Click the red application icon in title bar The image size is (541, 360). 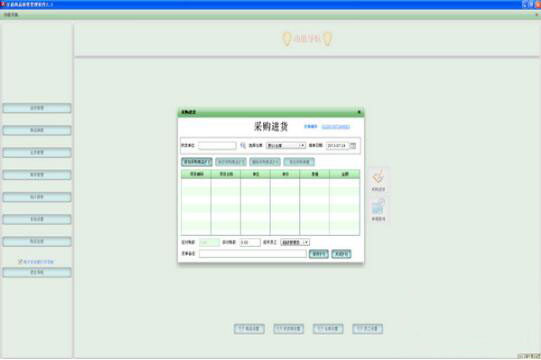[x=2, y=4]
